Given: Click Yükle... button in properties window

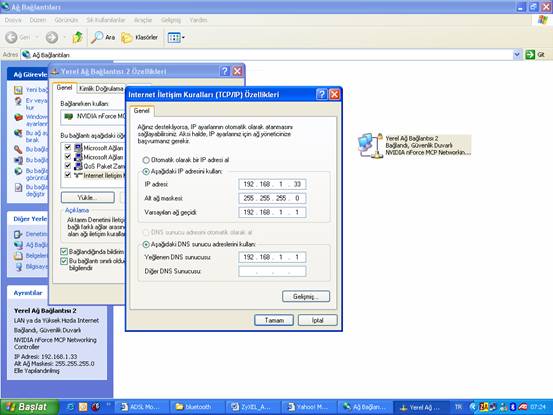Looking at the screenshot, I should (x=87, y=197).
